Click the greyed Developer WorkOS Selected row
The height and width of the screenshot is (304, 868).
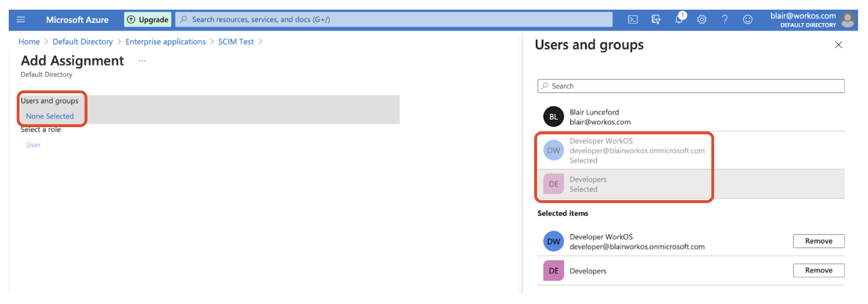pos(691,151)
